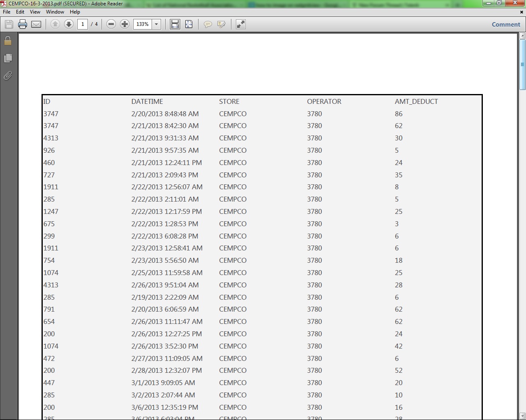Click the datetime 2/26/2013 12:27:25 PM
Image resolution: width=526 pixels, height=420 pixels.
click(166, 334)
